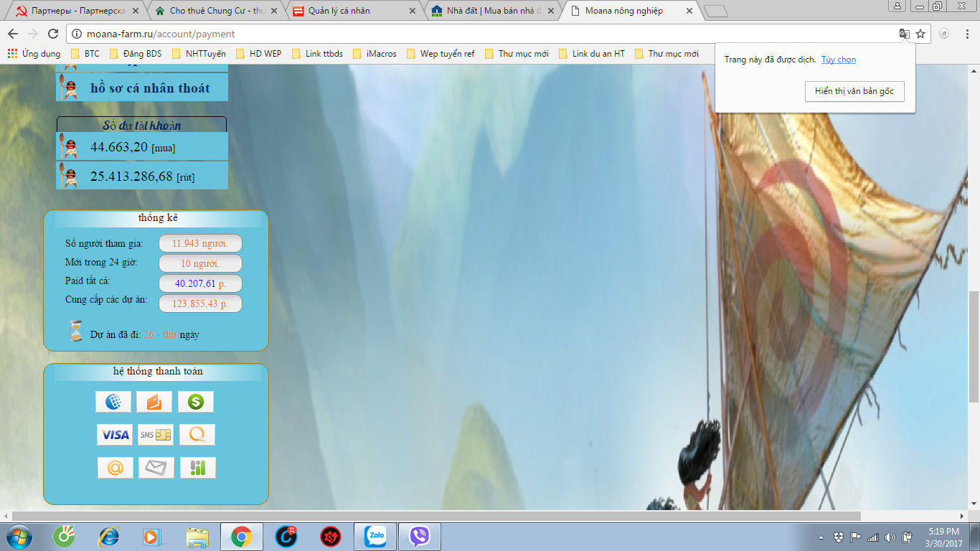Click the [rút] withdraw balance link
The image size is (980, 551).
click(185, 177)
